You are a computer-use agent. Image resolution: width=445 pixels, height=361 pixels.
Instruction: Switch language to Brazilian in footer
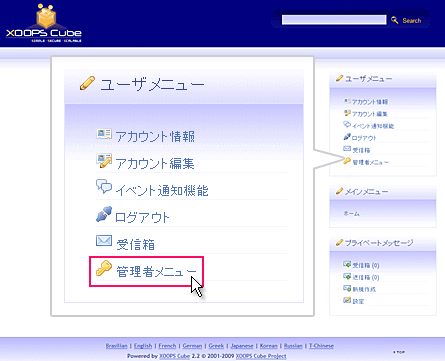(x=116, y=346)
